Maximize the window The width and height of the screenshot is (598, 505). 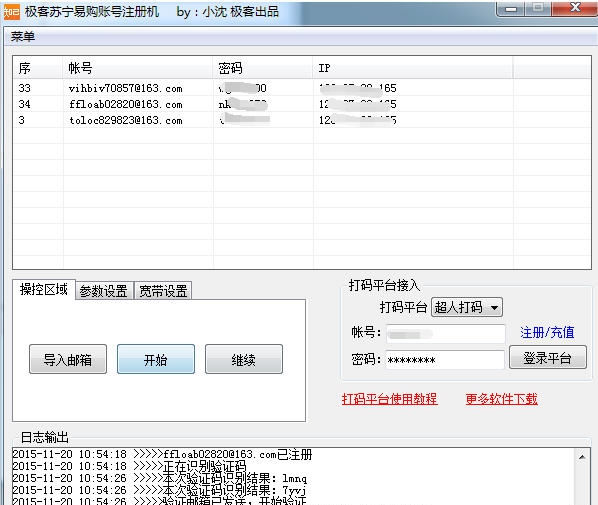[x=538, y=9]
